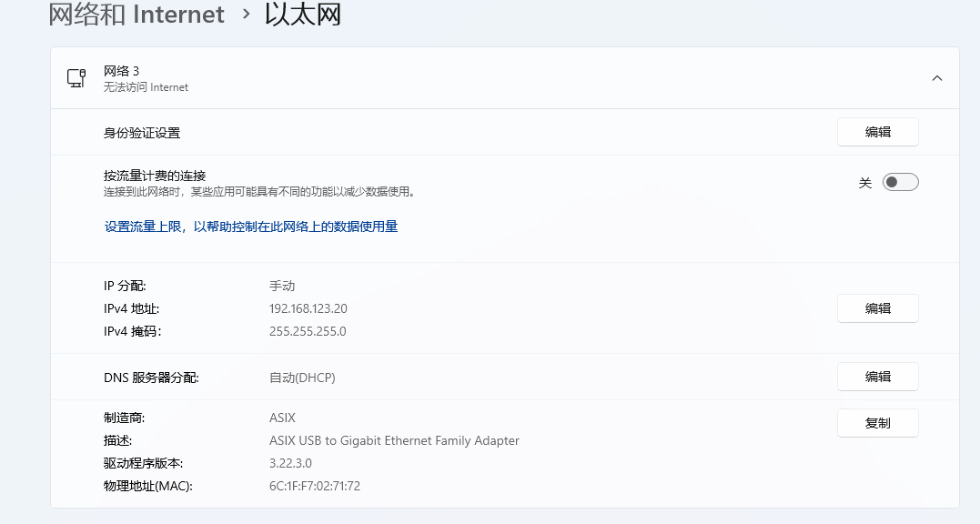Image resolution: width=980 pixels, height=524 pixels.
Task: Select the IPv4 address 192.168.123.20
Action: coord(308,308)
